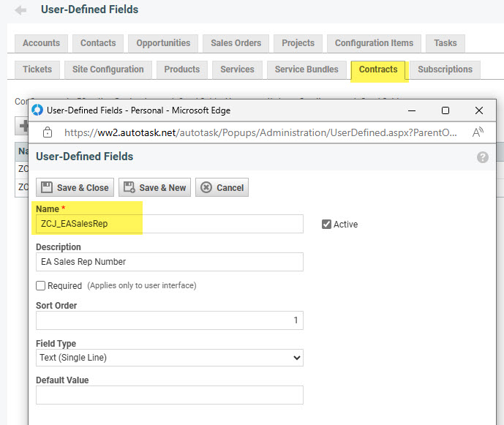
Task: Click the Description input field
Action: pos(169,262)
